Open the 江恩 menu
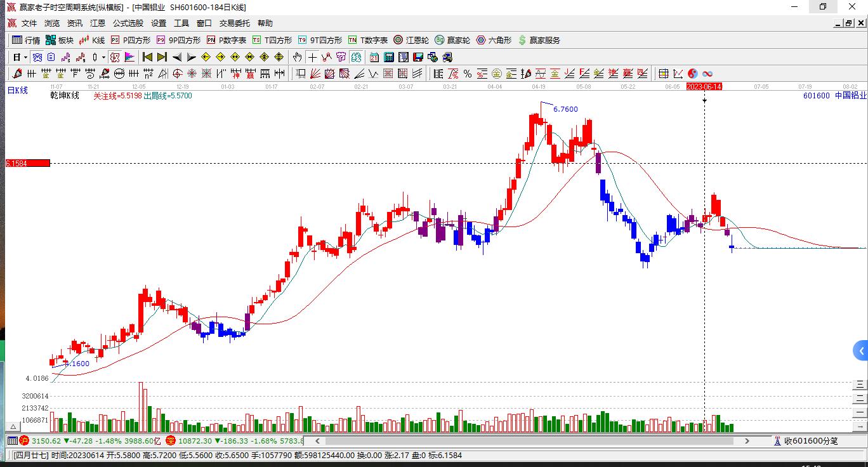This screenshot has width=868, height=467. tap(98, 23)
